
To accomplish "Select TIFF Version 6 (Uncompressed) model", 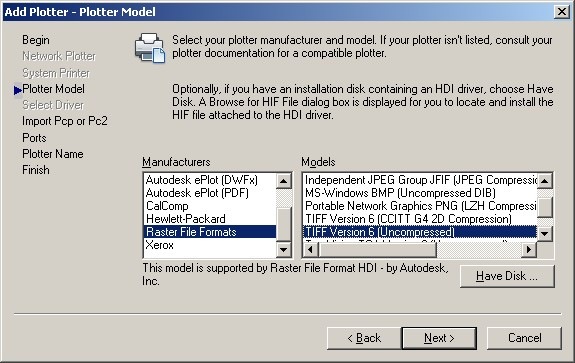I will pyautogui.click(x=420, y=232).
